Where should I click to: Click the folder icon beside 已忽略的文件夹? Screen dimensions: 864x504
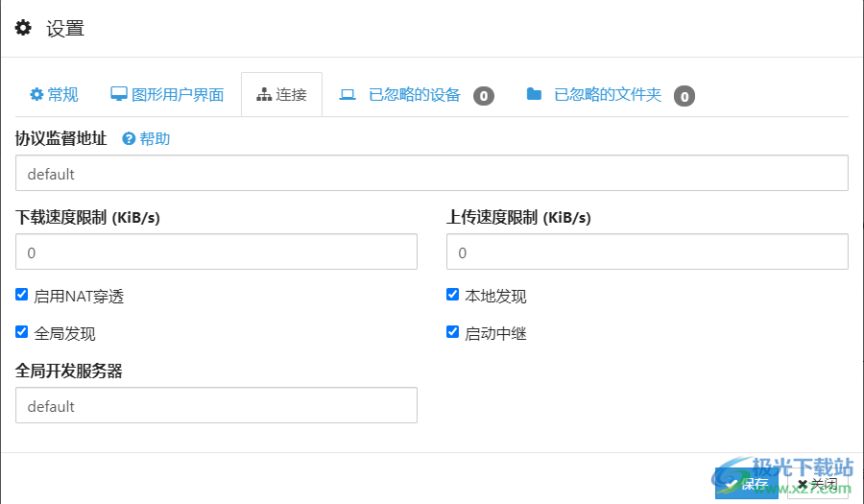point(534,94)
